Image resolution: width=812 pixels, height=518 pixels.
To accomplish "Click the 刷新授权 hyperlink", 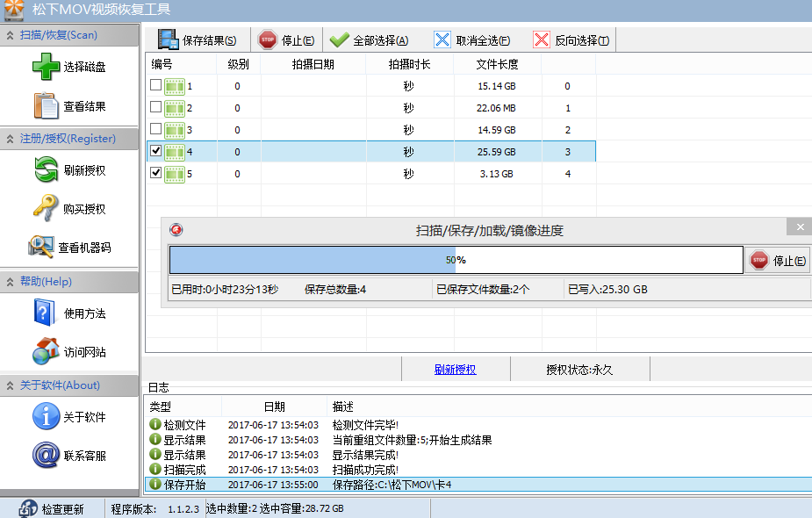I will tap(455, 370).
